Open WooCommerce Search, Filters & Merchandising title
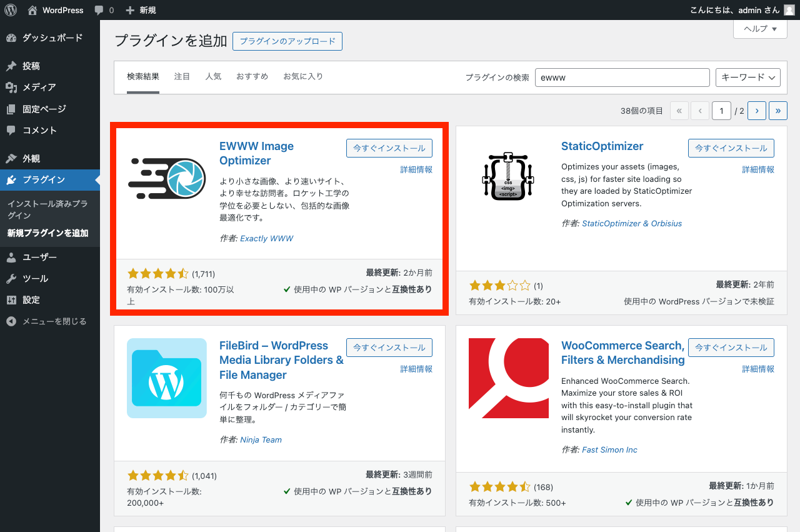The image size is (800, 532). pyautogui.click(x=623, y=353)
